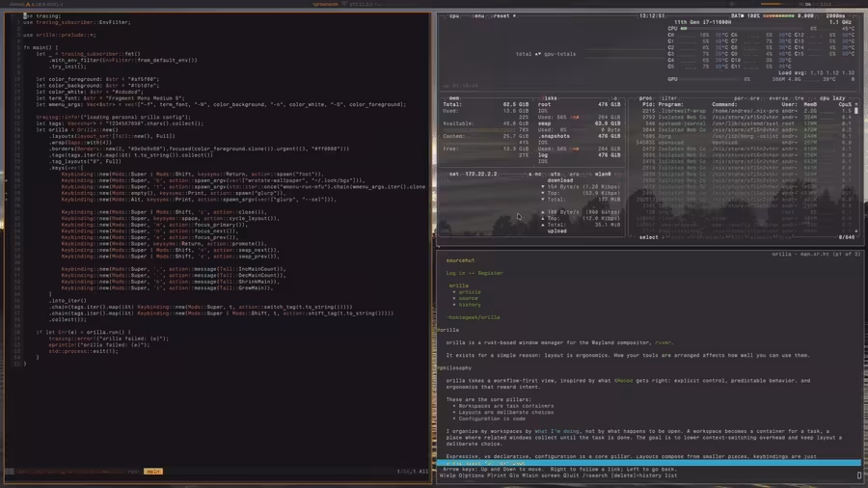Toggle per-core CPU usage in btop proc box
This screenshot has width=868, height=488.
(746, 98)
